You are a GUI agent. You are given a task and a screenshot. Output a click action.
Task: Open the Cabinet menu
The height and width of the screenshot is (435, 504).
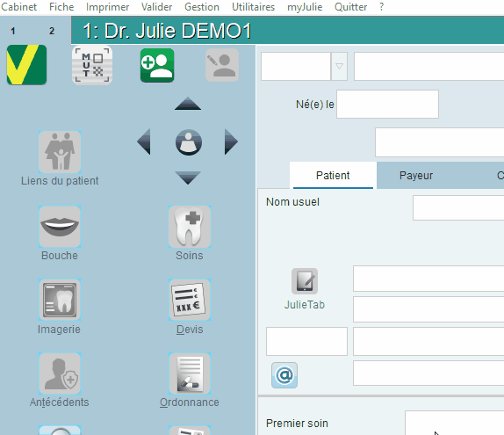(18, 7)
